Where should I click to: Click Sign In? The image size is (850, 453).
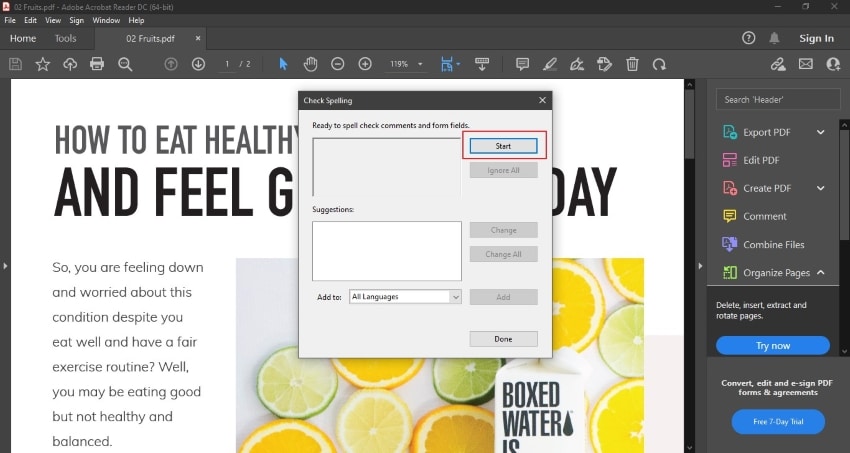(816, 38)
